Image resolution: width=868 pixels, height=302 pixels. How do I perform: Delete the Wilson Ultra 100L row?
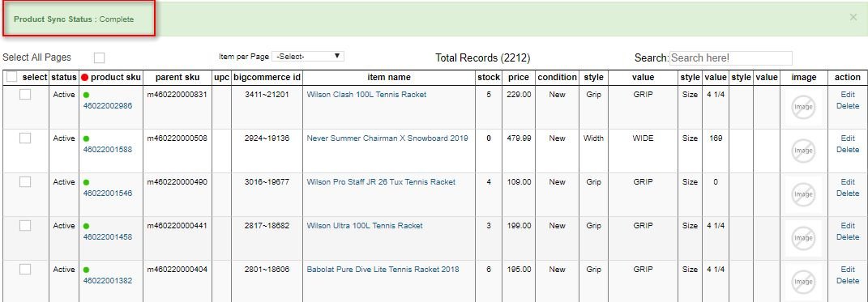848,236
